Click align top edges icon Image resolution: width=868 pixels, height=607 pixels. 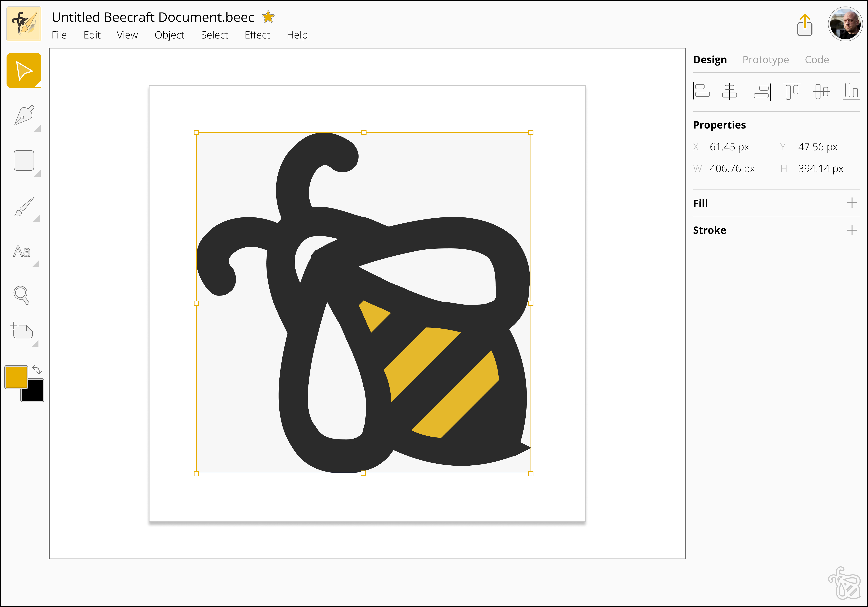click(x=791, y=91)
